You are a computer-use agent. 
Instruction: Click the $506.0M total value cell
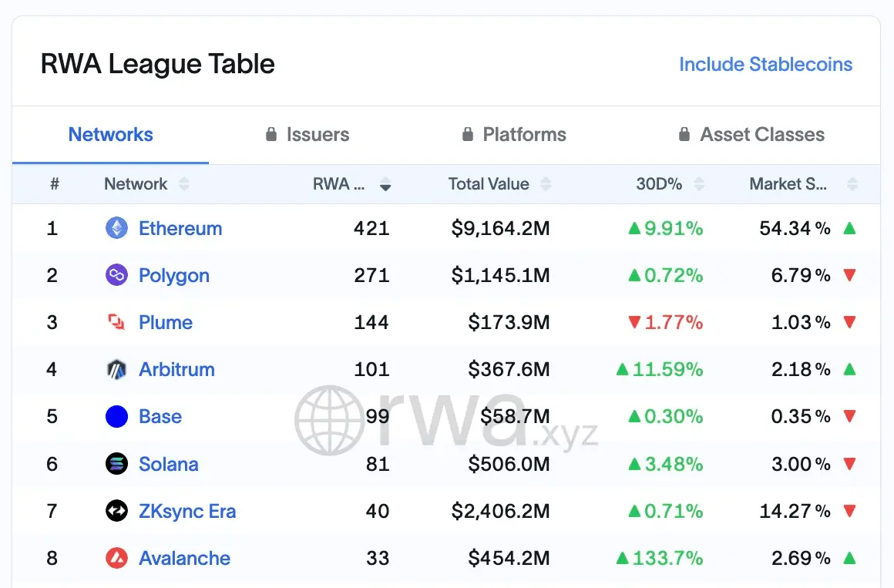point(509,464)
